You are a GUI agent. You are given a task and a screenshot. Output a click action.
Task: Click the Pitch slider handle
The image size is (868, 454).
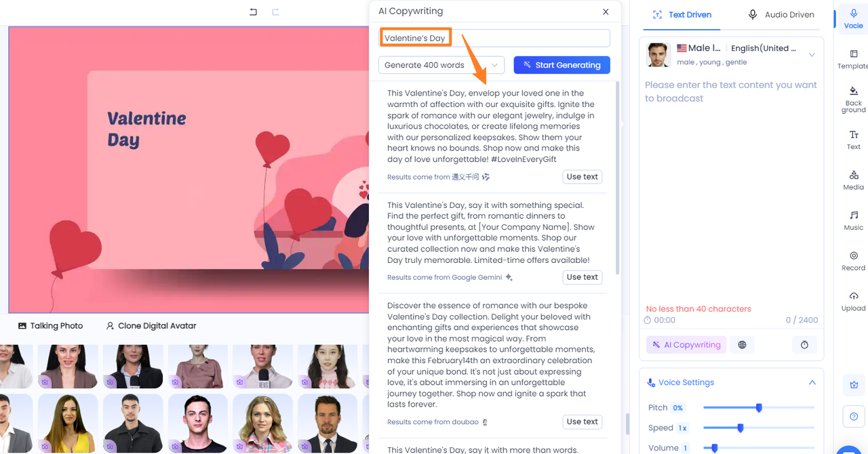coord(759,408)
